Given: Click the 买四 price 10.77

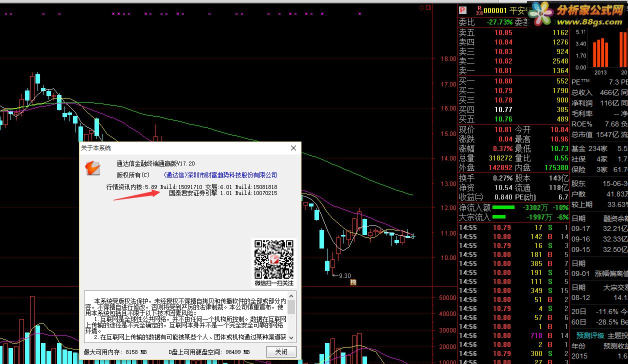Looking at the screenshot, I should click(x=503, y=109).
